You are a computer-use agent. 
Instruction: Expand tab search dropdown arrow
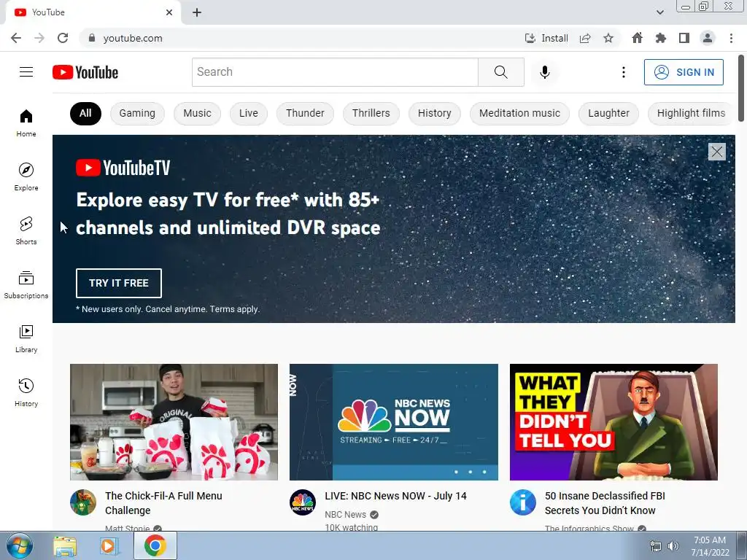tap(659, 12)
